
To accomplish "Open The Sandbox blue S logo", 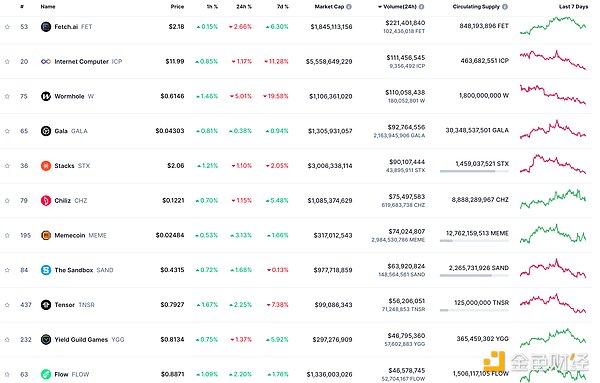I will coord(46,270).
